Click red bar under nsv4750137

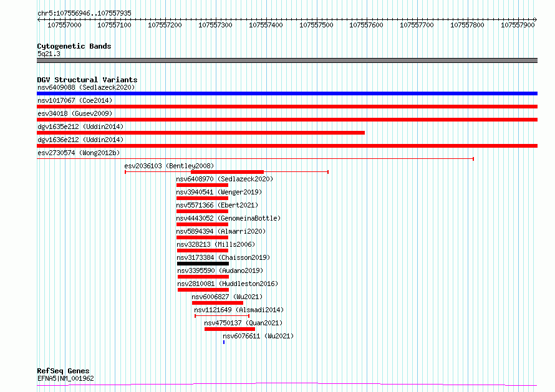pyautogui.click(x=229, y=329)
